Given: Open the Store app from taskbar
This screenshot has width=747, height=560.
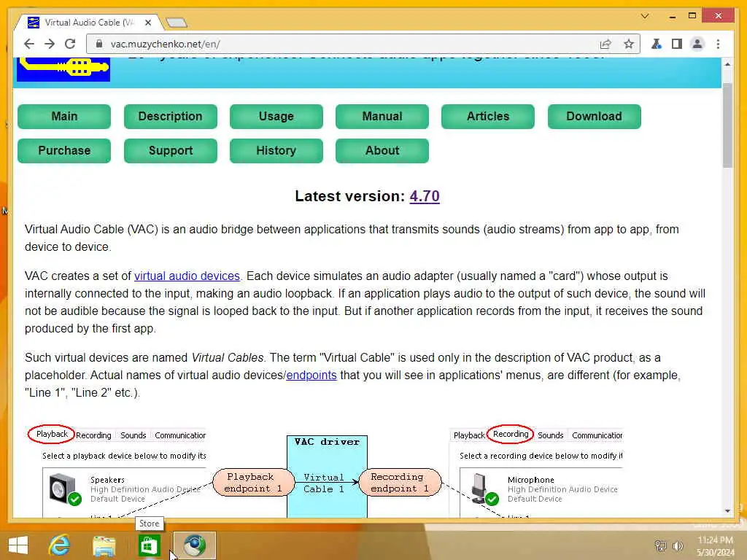Looking at the screenshot, I should (x=149, y=545).
